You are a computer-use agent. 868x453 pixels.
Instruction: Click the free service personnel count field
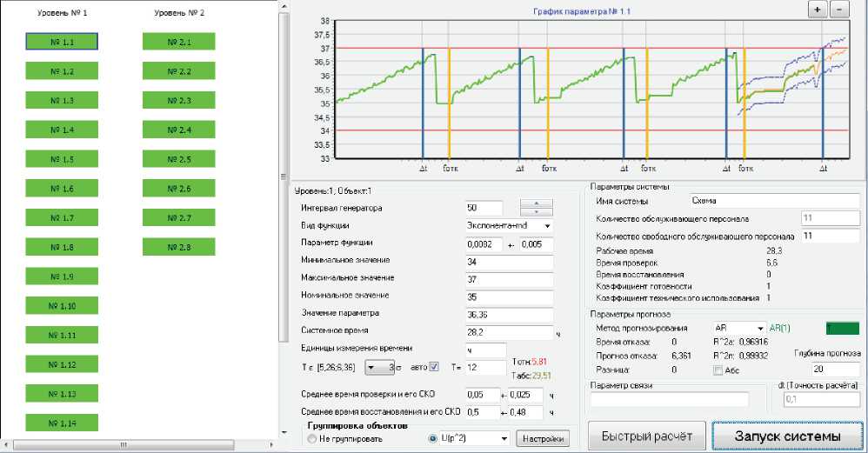(x=831, y=236)
